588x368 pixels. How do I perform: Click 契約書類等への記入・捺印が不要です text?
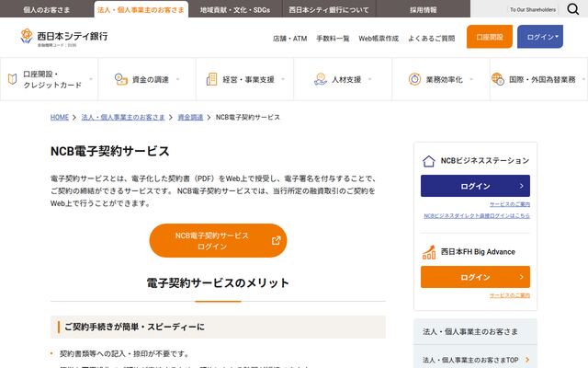point(124,353)
